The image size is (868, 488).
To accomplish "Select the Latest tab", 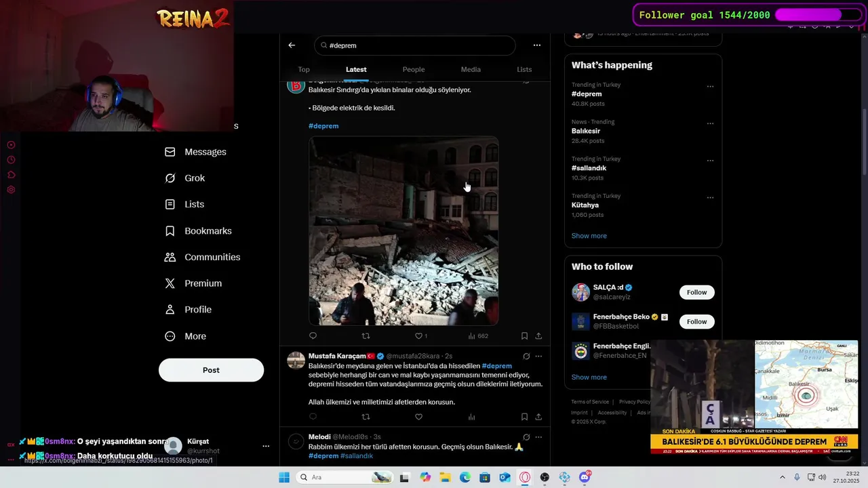I will 356,69.
